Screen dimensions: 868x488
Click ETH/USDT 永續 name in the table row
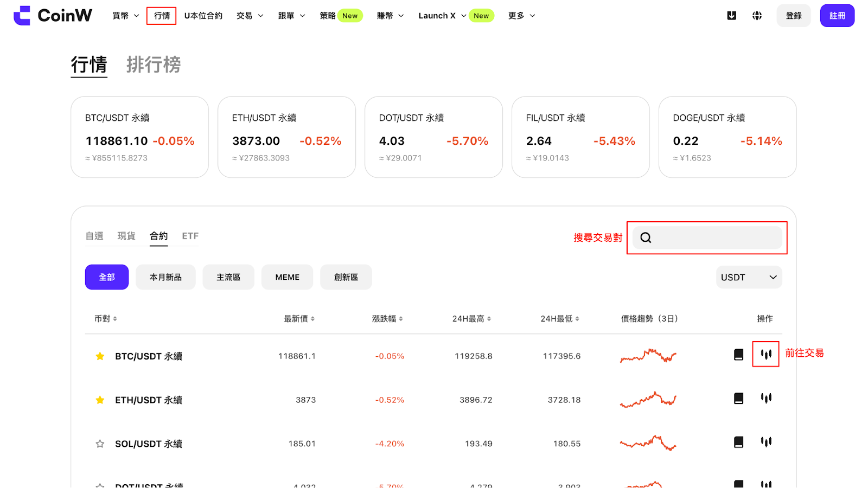tap(149, 400)
